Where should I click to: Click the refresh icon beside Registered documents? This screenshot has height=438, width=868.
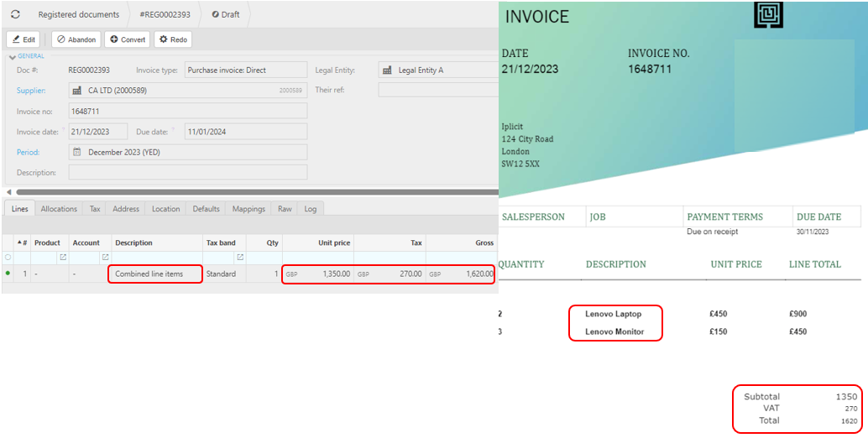tap(15, 14)
